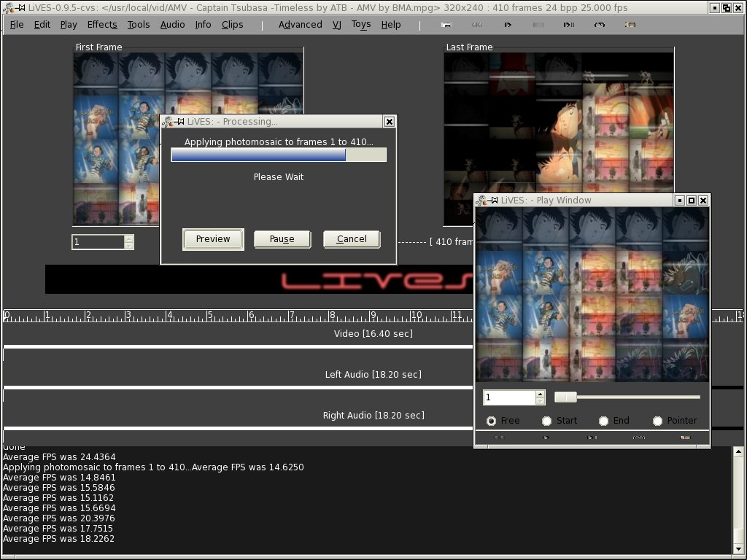This screenshot has width=747, height=560.
Task: Decrease the First Frame spinner value
Action: pyautogui.click(x=128, y=245)
